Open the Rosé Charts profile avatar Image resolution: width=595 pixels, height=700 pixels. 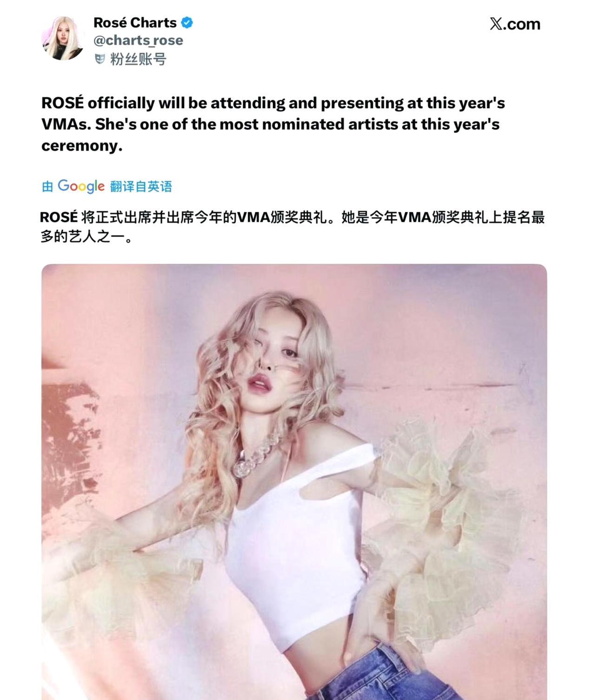[62, 38]
